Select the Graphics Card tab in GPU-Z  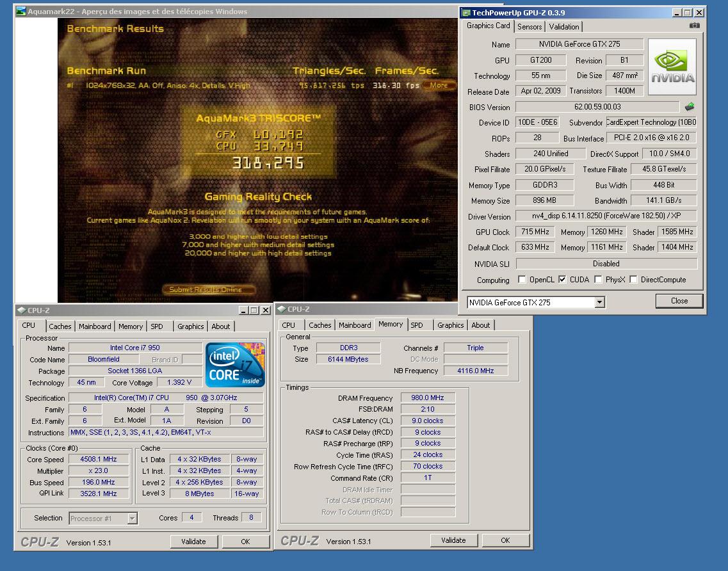[488, 26]
